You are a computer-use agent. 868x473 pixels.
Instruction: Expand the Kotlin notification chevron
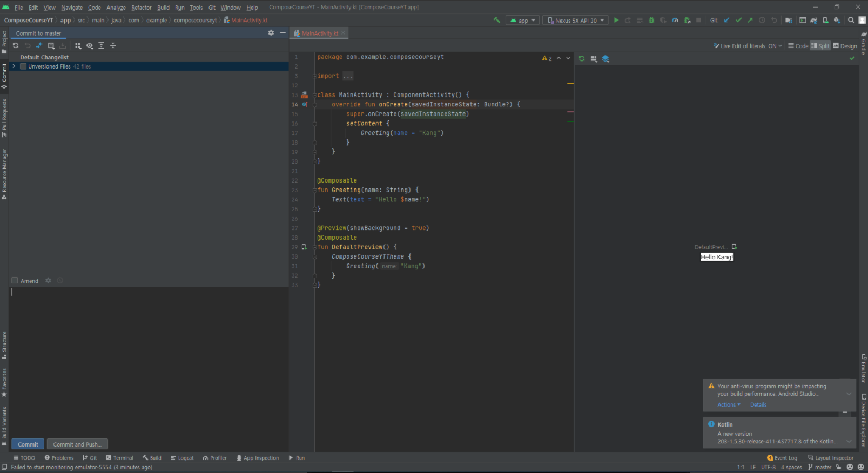pos(849,441)
